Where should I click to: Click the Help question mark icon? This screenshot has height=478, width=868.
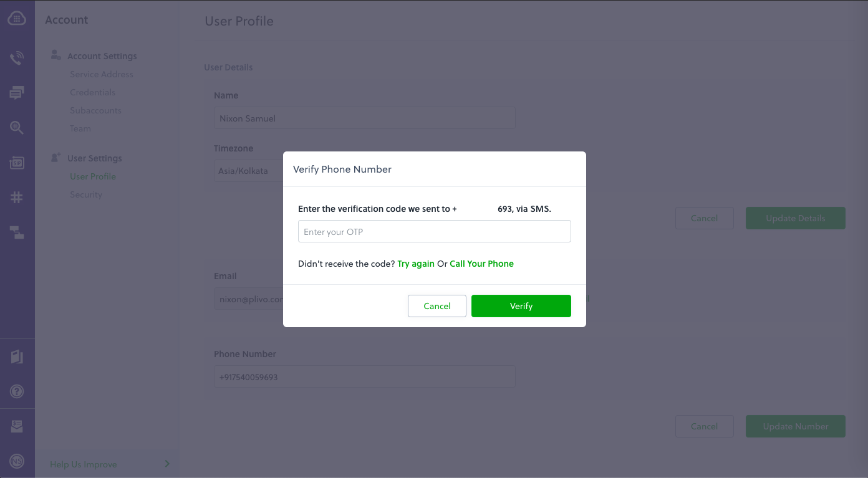[17, 391]
